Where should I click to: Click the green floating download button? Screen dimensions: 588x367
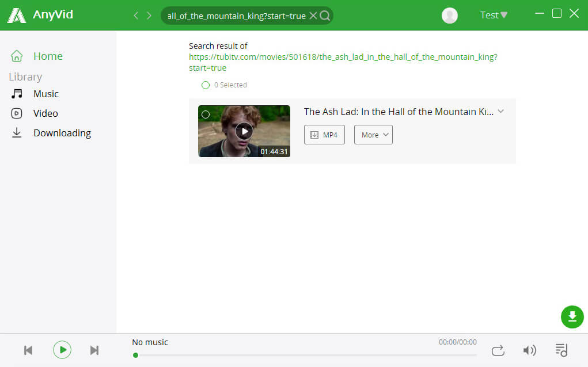[x=572, y=317]
